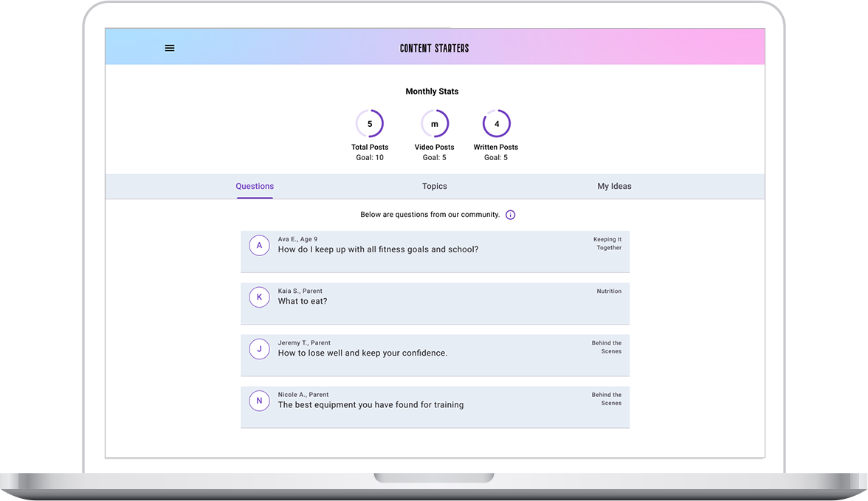This screenshot has width=868, height=501.
Task: Open the 'What to eat?' question
Action: click(x=303, y=301)
